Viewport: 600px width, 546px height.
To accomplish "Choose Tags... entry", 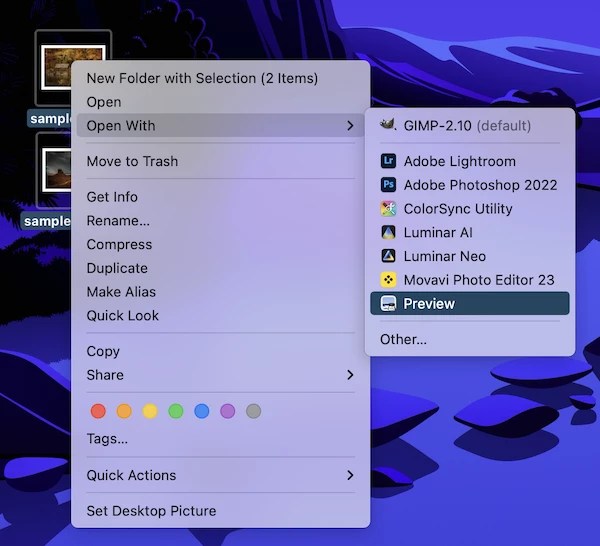I will 220,438.
